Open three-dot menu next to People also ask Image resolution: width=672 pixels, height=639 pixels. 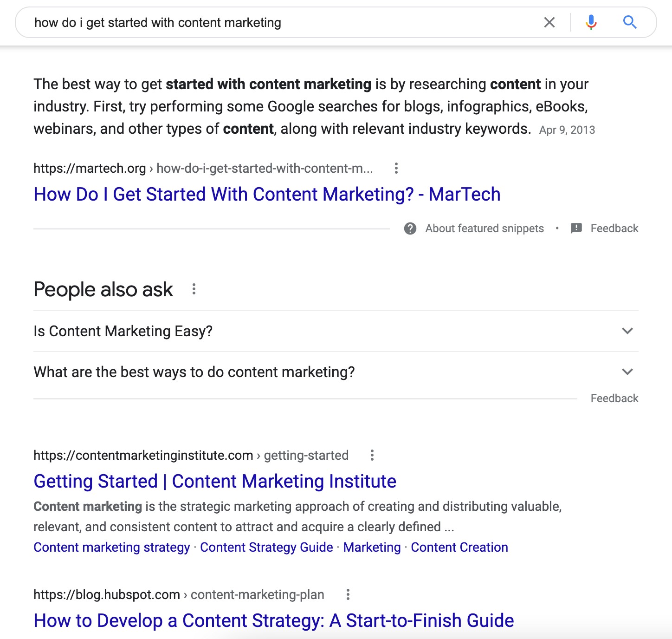(194, 289)
